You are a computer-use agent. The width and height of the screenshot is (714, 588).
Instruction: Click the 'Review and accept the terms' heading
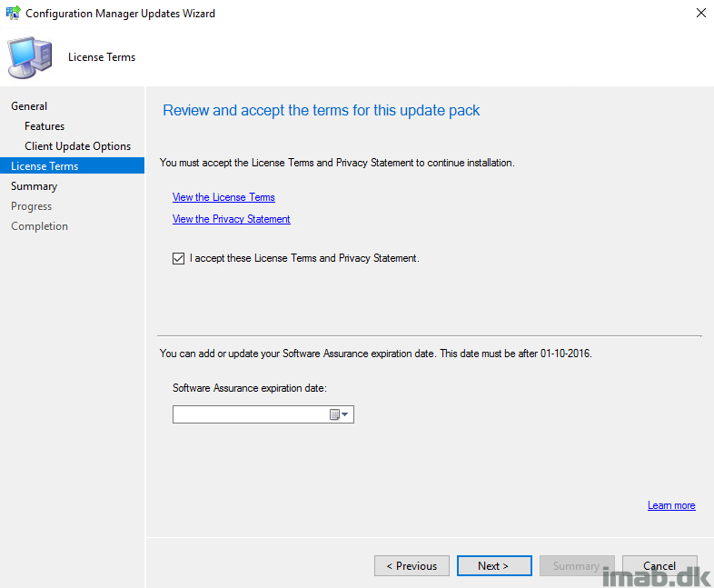(321, 111)
